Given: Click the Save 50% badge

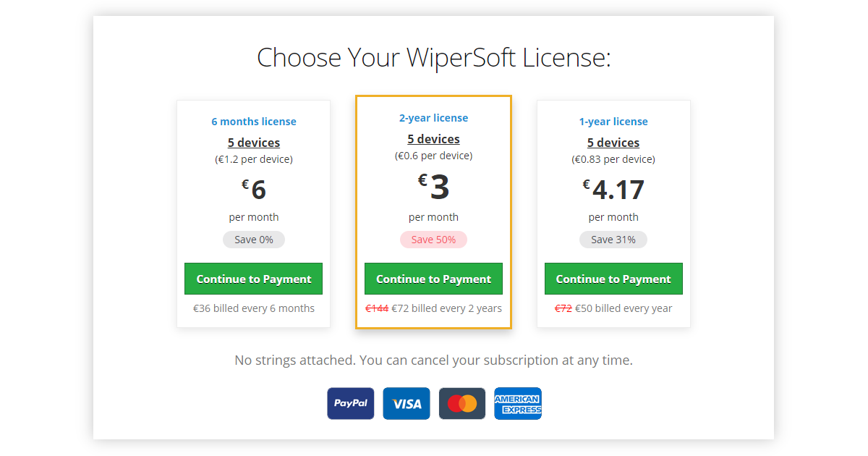Looking at the screenshot, I should coord(433,240).
